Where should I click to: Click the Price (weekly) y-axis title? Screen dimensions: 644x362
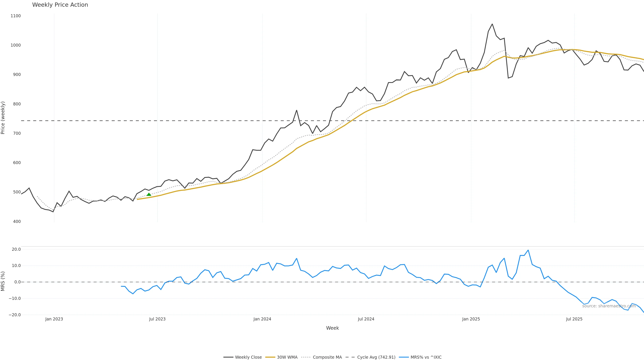click(3, 118)
